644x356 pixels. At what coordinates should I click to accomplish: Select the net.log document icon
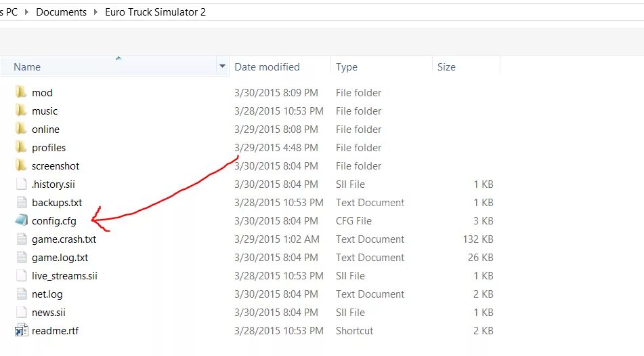(22, 294)
